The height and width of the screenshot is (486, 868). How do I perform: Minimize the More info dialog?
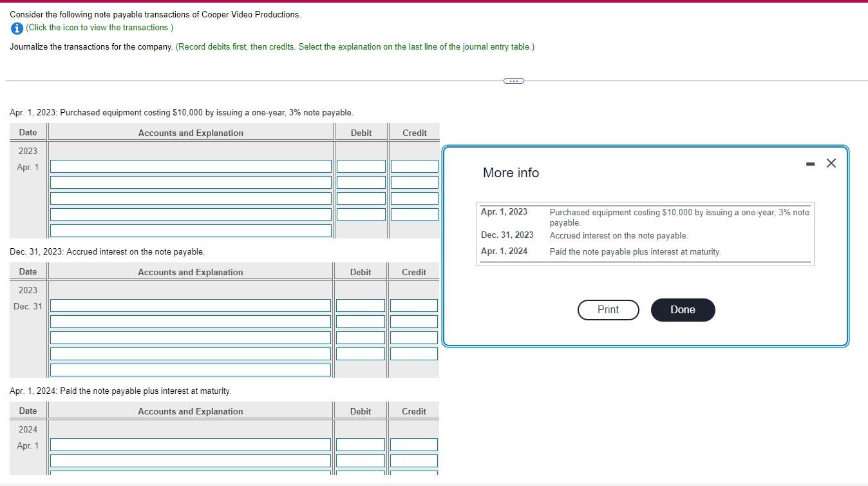(x=809, y=163)
